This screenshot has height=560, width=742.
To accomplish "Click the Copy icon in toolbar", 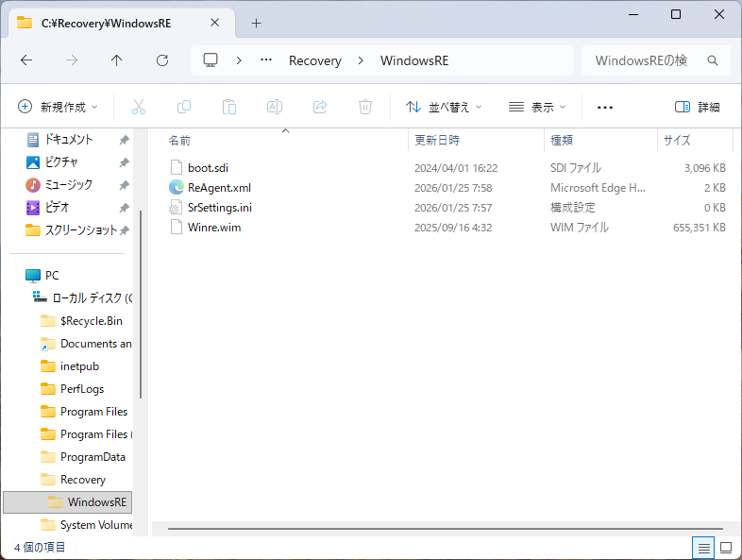I will click(184, 107).
